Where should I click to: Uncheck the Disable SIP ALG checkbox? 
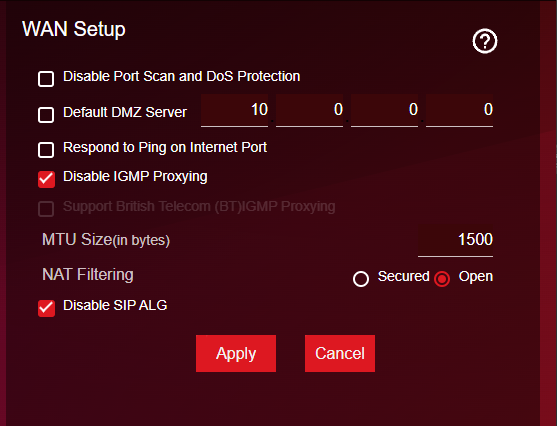coord(47,308)
